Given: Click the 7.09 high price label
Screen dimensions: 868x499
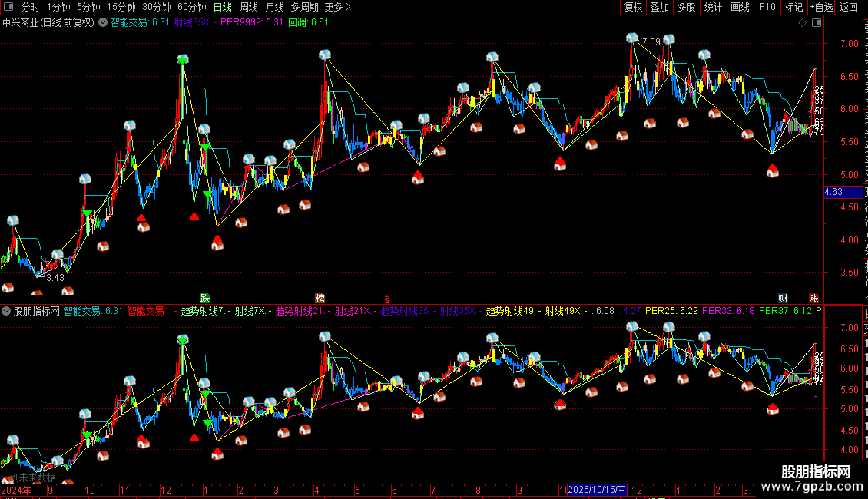Looking at the screenshot, I should coord(651,42).
